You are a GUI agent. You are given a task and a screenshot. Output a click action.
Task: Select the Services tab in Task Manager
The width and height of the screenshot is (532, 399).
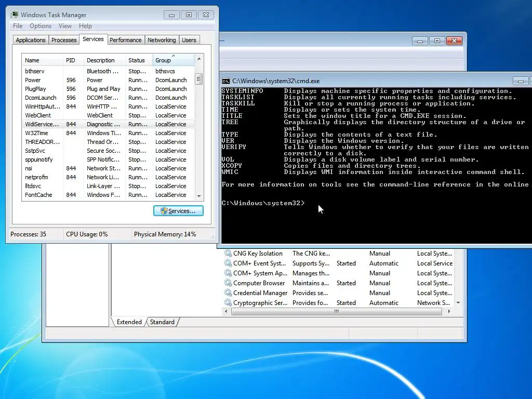click(x=93, y=39)
